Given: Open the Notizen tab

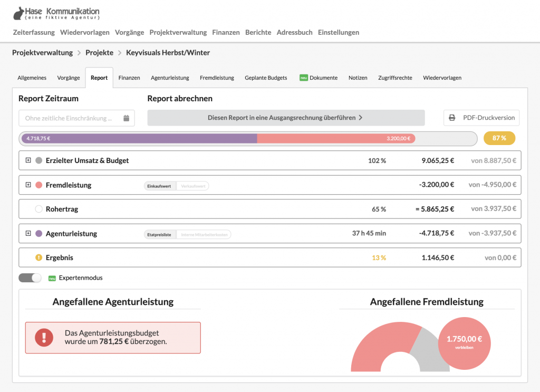Looking at the screenshot, I should [358, 78].
